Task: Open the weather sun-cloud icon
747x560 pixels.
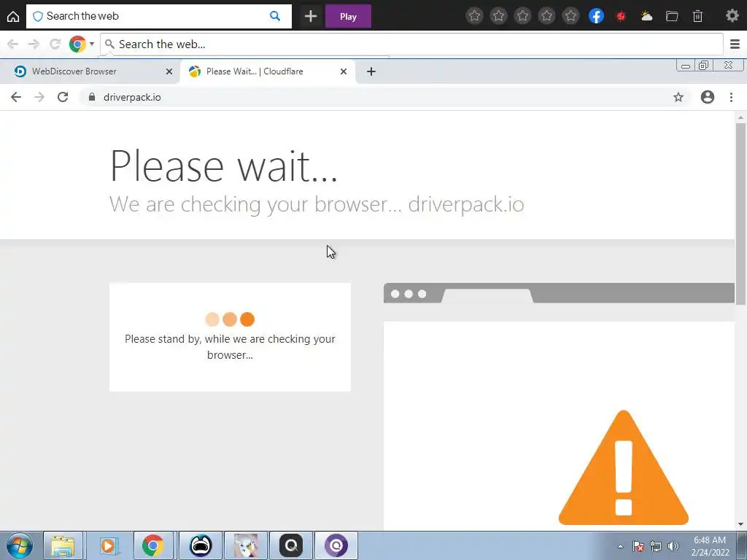Action: [646, 16]
